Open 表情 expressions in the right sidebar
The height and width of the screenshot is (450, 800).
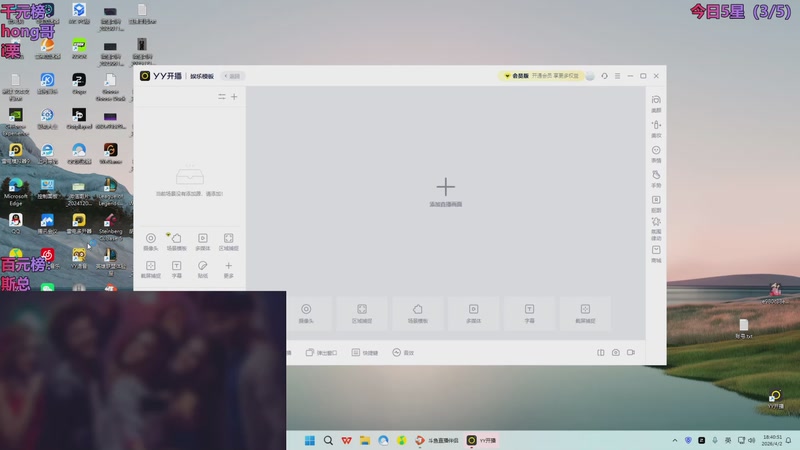656,154
